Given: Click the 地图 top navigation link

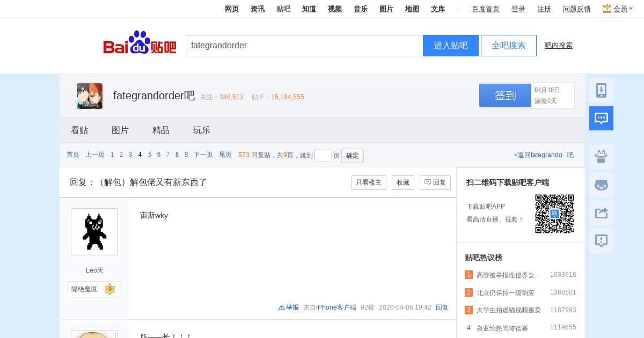Looking at the screenshot, I should tap(412, 9).
